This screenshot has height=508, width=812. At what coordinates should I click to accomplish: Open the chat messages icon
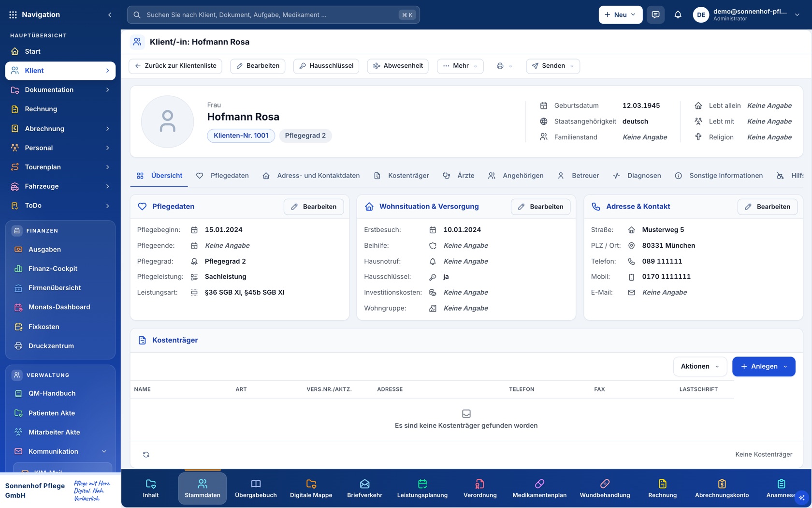pyautogui.click(x=655, y=15)
